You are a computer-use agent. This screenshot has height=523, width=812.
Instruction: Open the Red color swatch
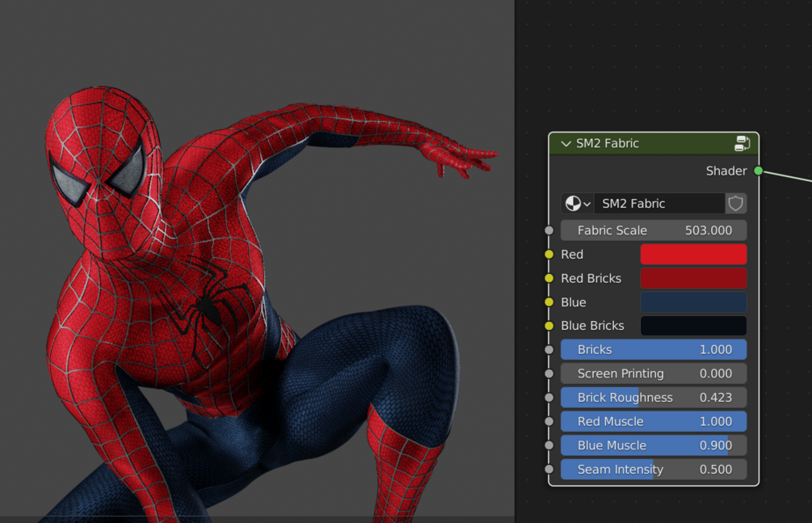[693, 255]
